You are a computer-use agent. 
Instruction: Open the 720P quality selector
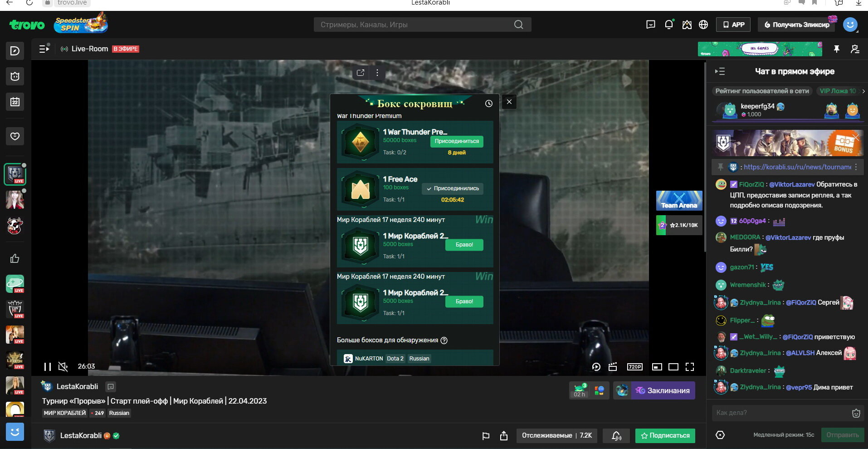click(634, 367)
